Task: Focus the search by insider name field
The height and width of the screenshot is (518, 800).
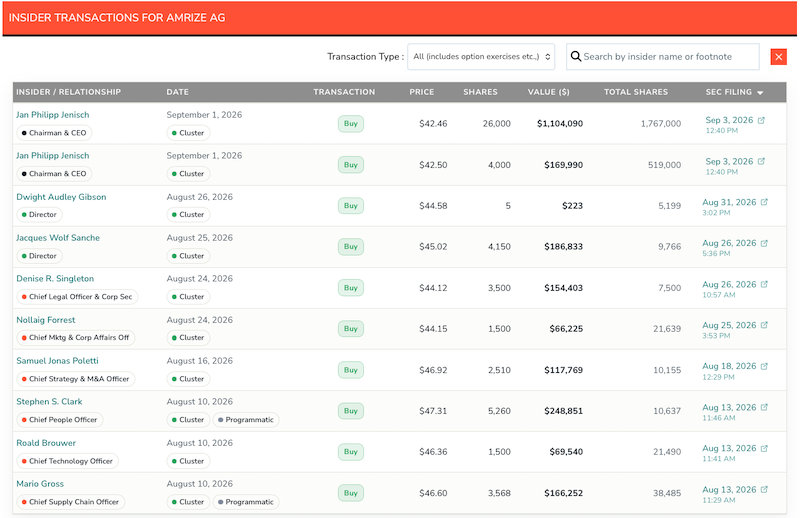Action: click(663, 57)
